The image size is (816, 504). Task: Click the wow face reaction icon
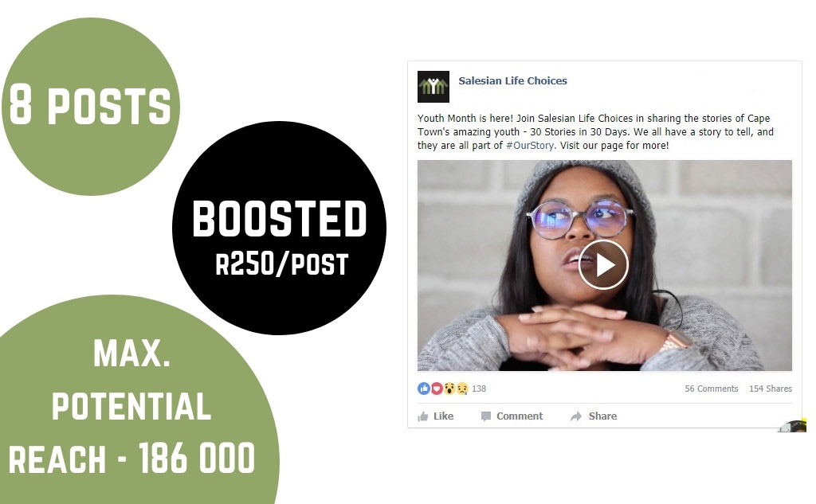click(x=449, y=389)
